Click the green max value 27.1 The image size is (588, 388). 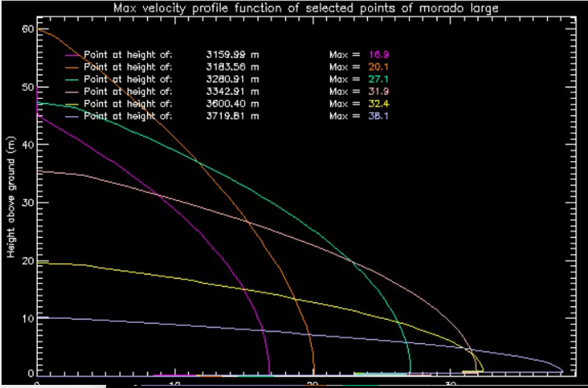[x=379, y=79]
